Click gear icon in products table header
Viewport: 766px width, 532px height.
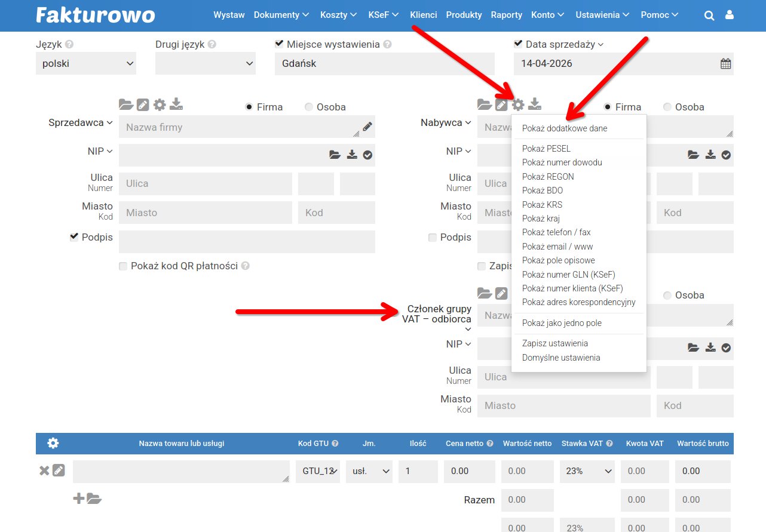point(53,443)
